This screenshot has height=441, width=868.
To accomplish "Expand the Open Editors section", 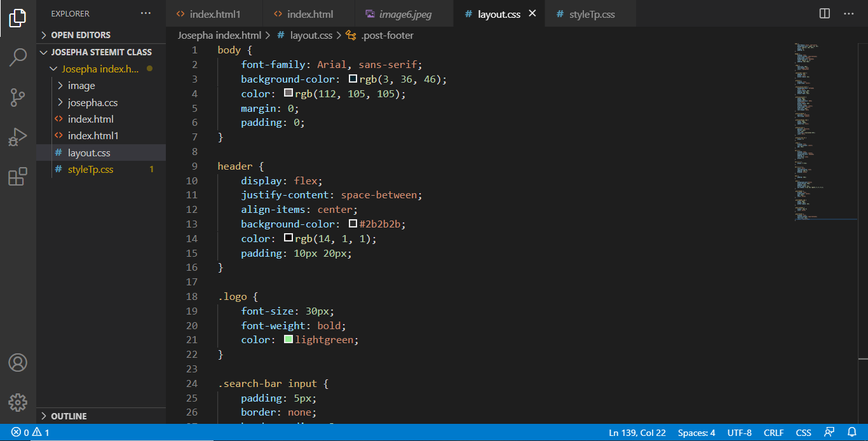I will coord(102,35).
